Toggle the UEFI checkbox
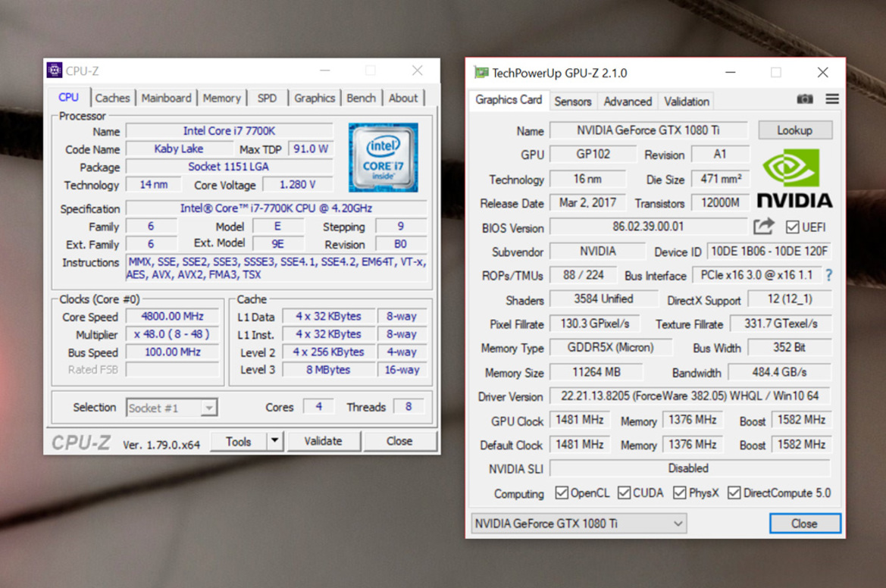 pyautogui.click(x=792, y=227)
